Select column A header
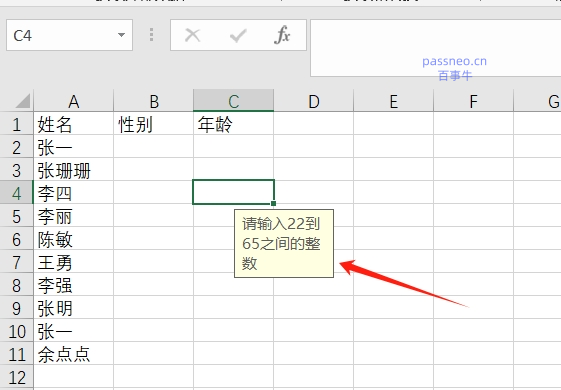Viewport: 561px width, 390px height. point(74,101)
